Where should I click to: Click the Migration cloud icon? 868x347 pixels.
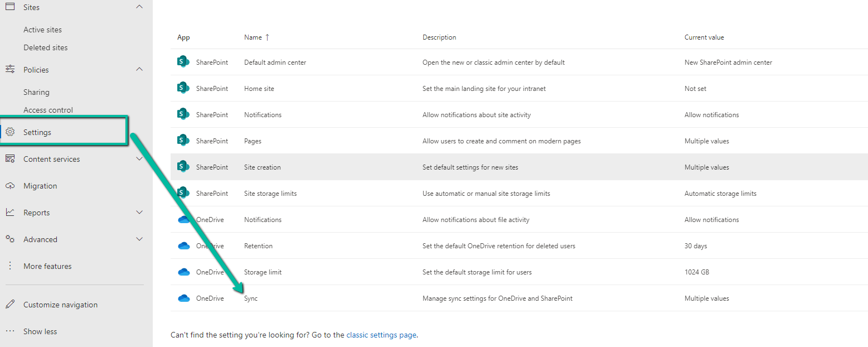pos(10,186)
